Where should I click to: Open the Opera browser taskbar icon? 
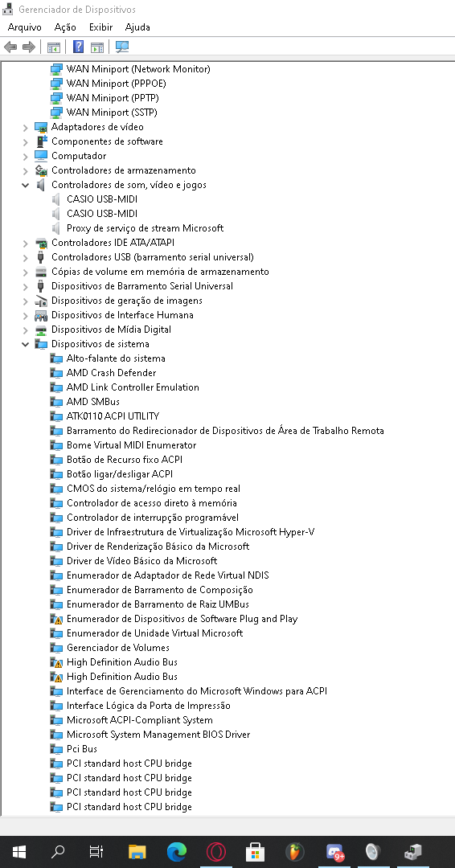point(216,851)
